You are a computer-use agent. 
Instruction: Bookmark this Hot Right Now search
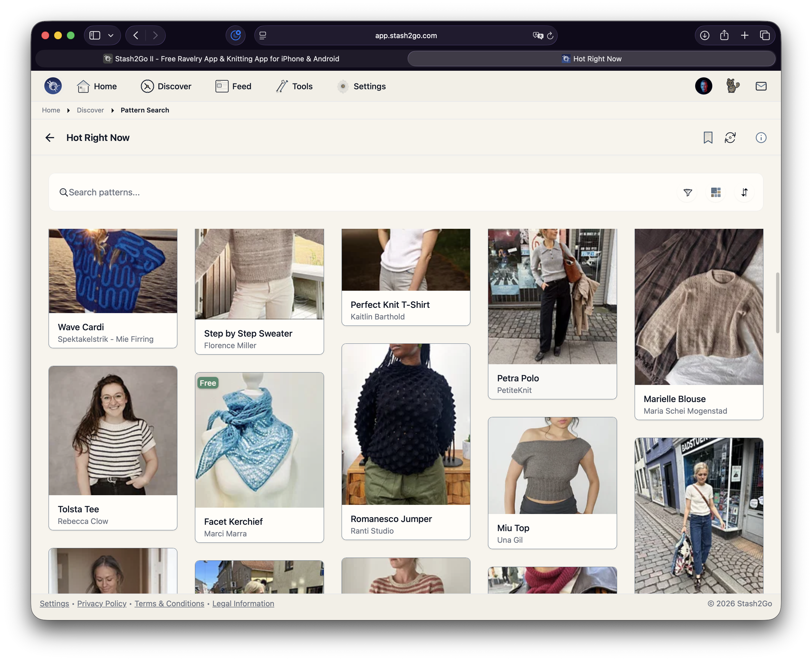coord(707,137)
